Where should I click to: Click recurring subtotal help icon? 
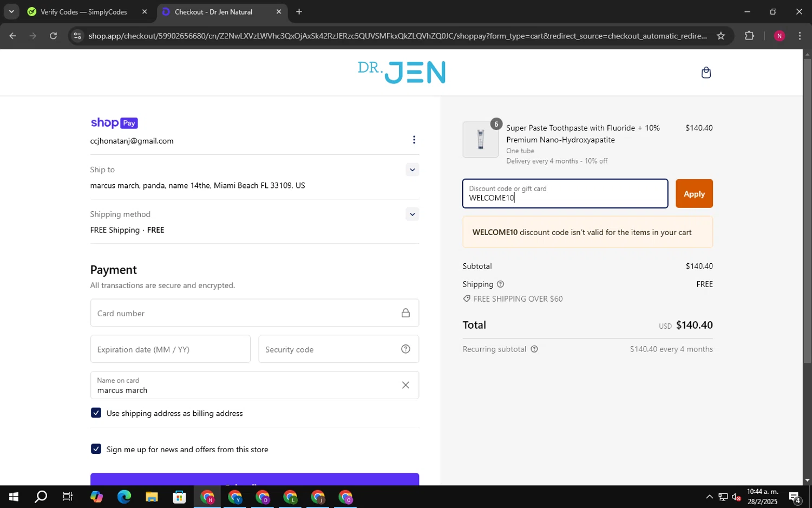(x=534, y=349)
